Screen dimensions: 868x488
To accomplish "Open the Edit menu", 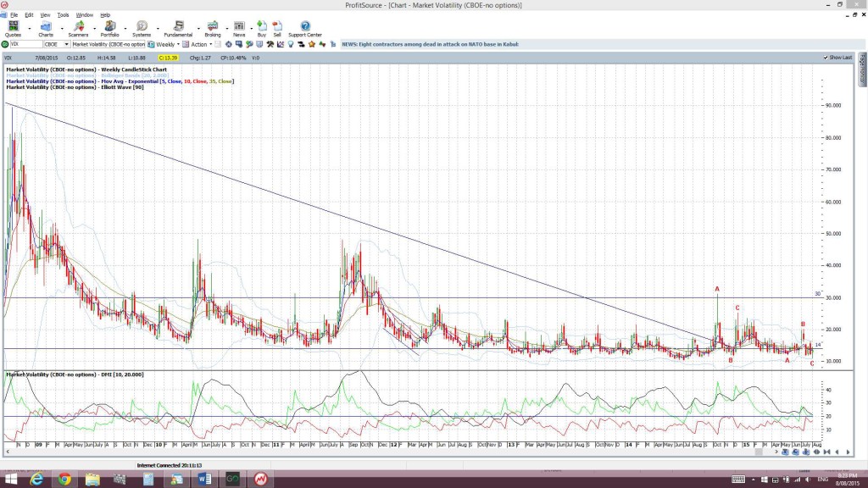I will 29,15.
